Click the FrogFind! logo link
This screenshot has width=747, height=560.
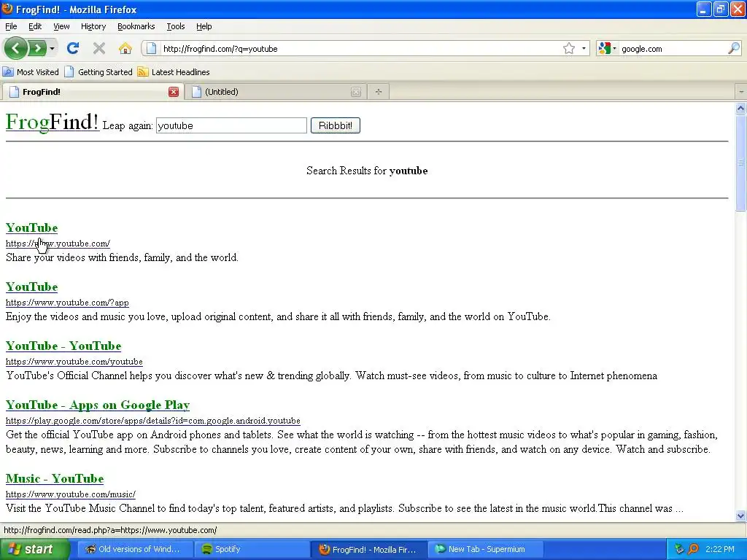[53, 122]
